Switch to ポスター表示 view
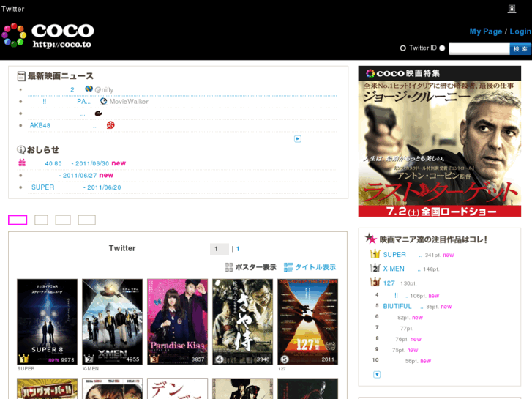The height and width of the screenshot is (399, 532). point(251,267)
